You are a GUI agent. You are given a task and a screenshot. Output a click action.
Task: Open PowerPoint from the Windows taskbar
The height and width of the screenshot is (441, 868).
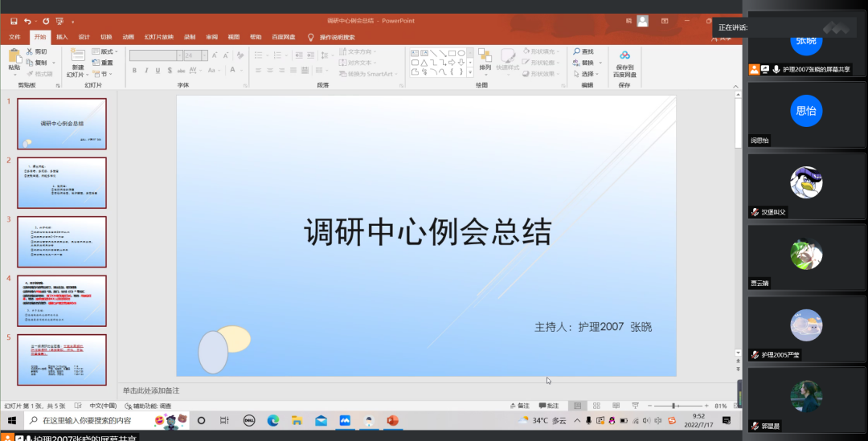tap(392, 420)
